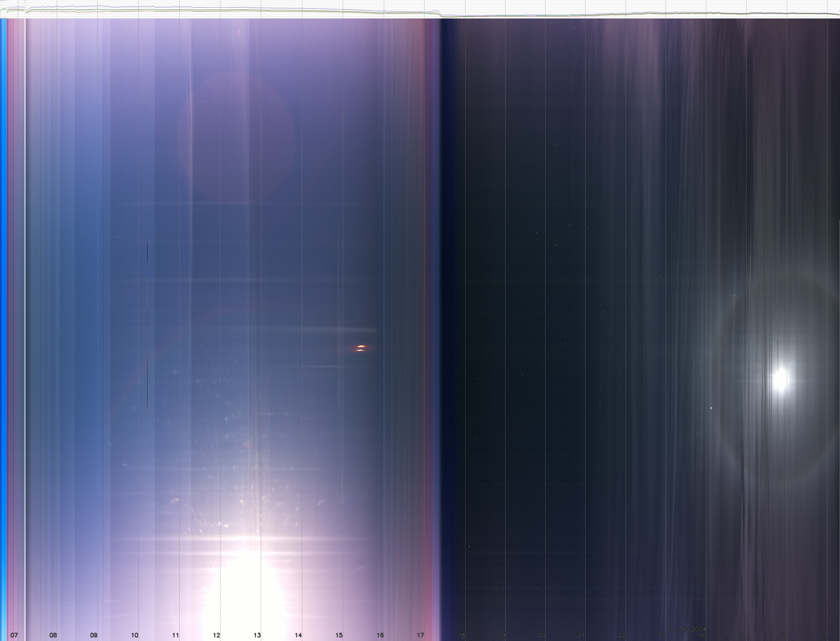Select the 23 hour marker
Image resolution: width=840 pixels, height=641 pixels.
[662, 635]
